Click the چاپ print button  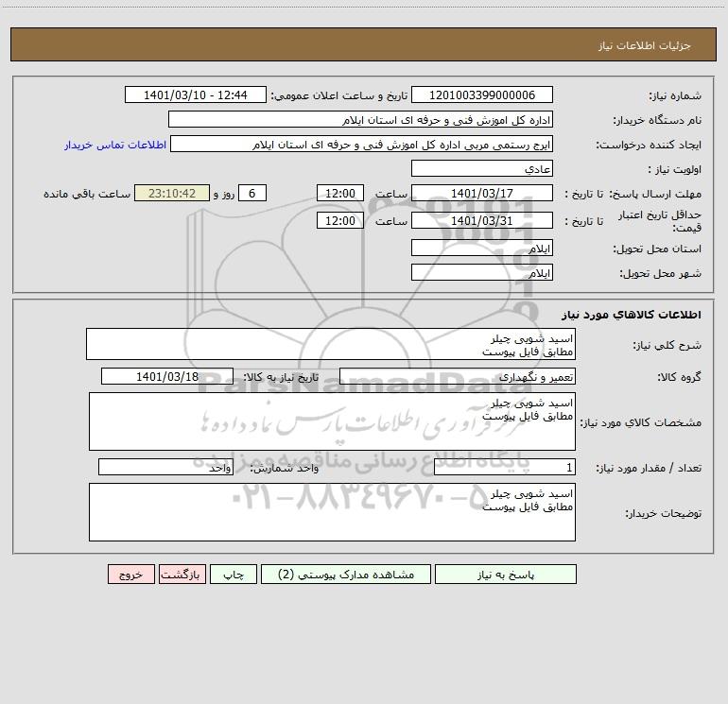234,575
